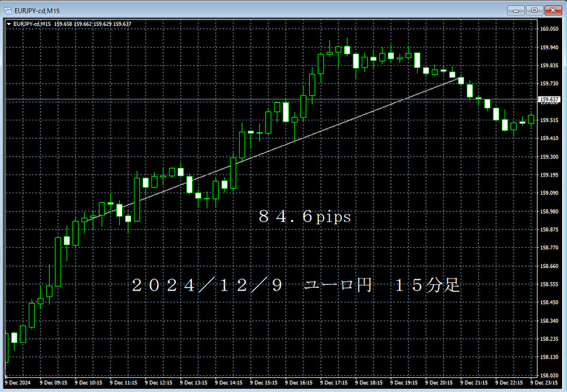Click time axis label 9 Dec 22:15

coord(509,383)
